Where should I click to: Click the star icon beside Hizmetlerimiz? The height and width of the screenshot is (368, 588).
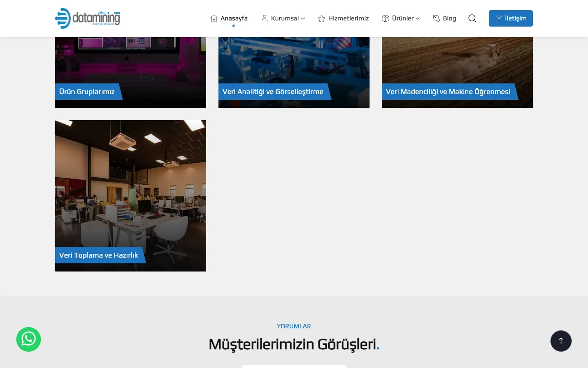click(x=322, y=18)
